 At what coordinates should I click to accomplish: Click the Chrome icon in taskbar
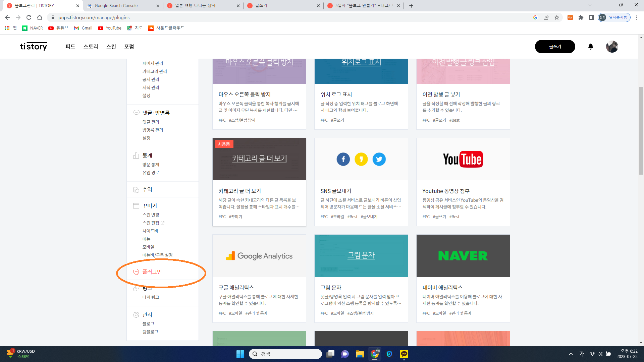pyautogui.click(x=375, y=354)
